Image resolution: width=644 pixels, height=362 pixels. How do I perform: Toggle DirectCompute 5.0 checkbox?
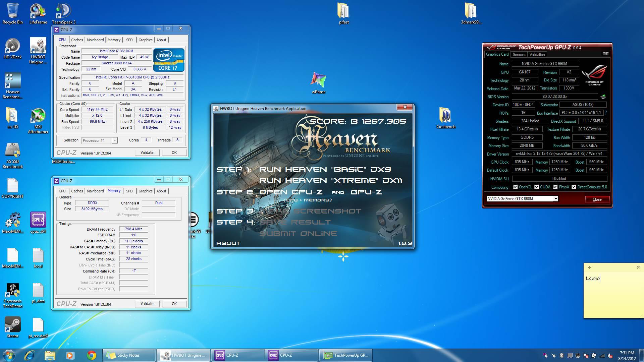[x=574, y=187]
